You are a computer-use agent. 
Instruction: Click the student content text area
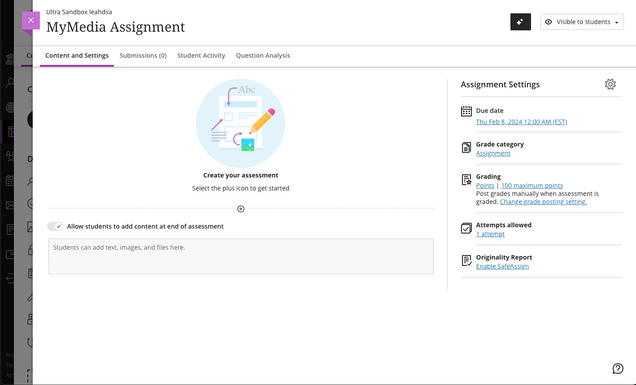241,256
